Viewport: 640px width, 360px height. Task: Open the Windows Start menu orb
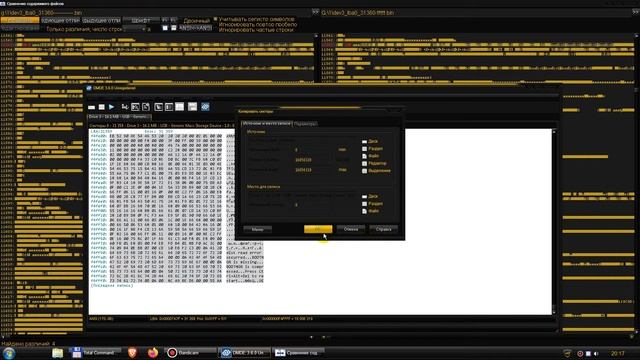click(x=9, y=353)
